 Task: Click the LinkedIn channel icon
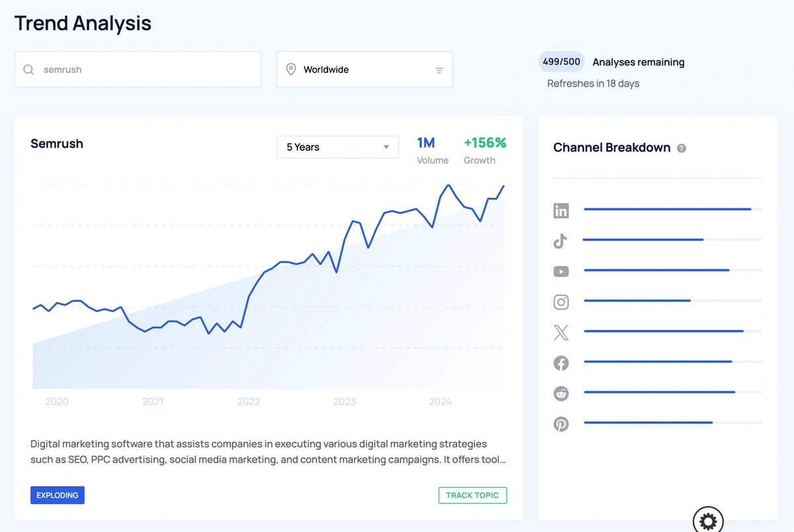(x=561, y=211)
